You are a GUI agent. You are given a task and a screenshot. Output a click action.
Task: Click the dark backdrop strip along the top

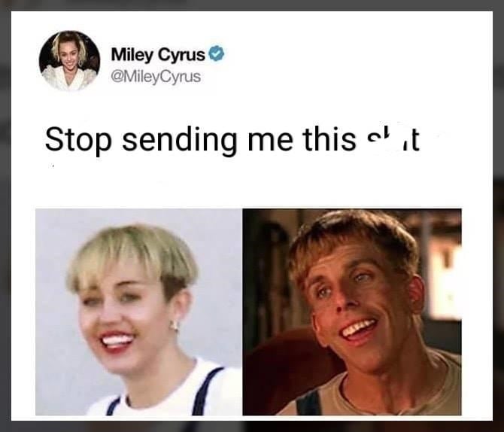[x=252, y=5]
